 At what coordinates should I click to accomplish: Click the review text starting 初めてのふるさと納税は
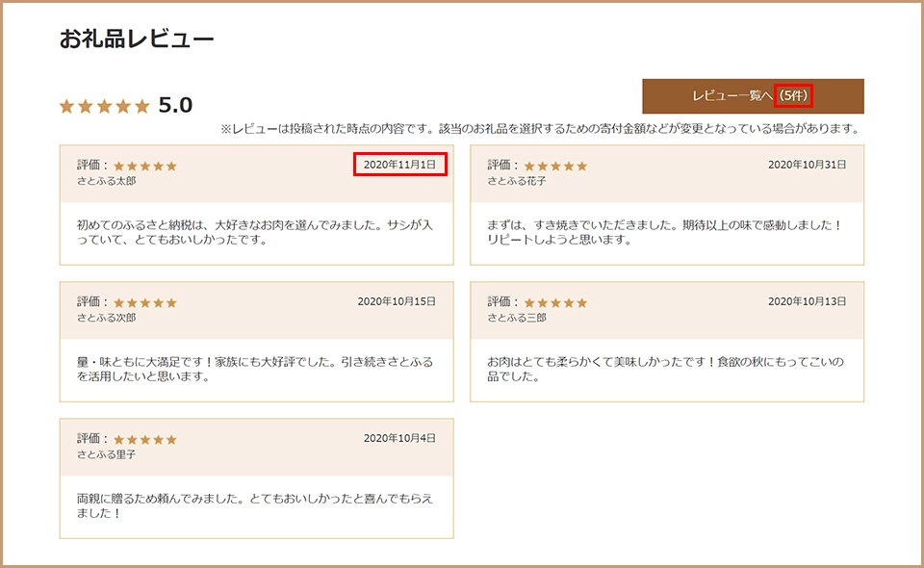254,232
